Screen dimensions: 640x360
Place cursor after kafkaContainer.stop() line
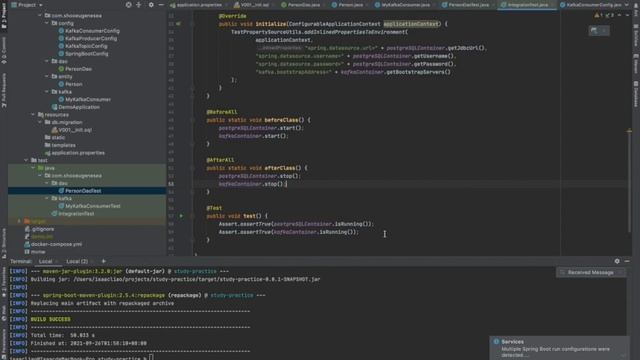(287, 184)
